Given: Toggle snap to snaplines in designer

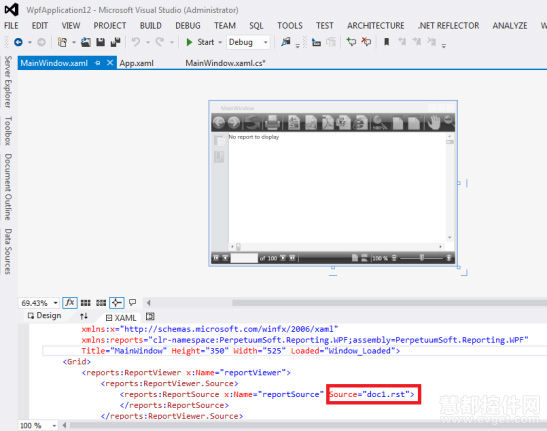Looking at the screenshot, I should coord(117,303).
